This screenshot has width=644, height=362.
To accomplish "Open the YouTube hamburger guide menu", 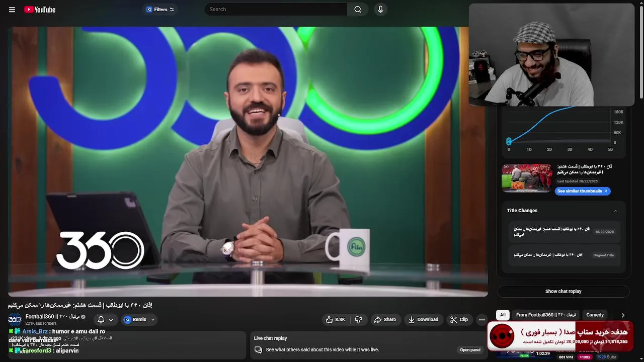I will point(12,10).
